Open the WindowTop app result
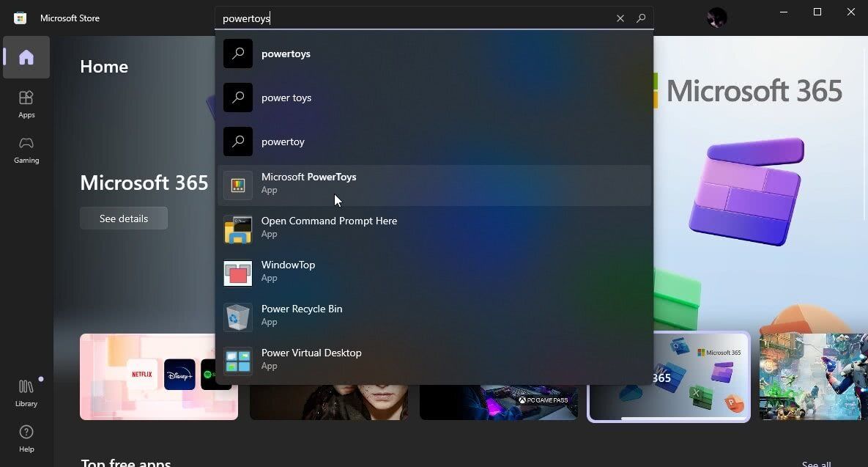This screenshot has height=467, width=868. coord(434,273)
